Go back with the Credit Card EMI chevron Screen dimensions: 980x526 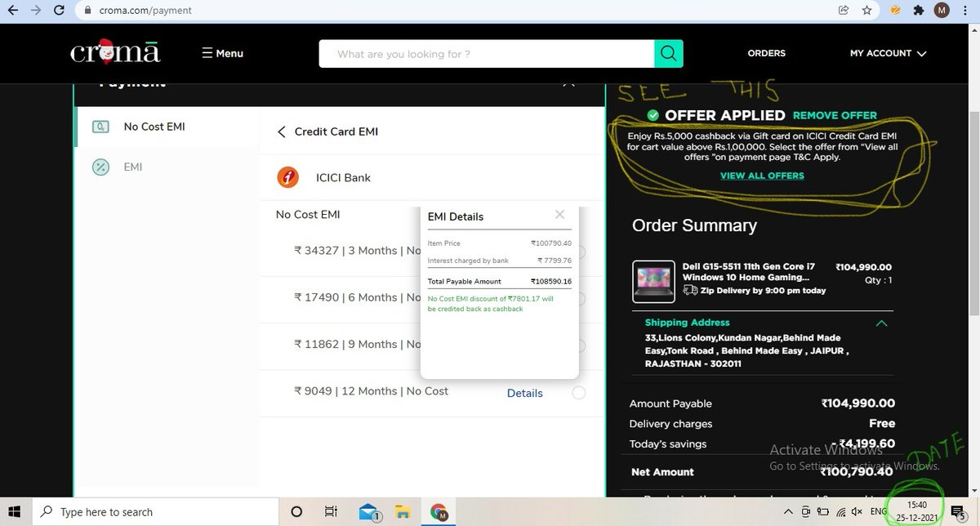(282, 131)
